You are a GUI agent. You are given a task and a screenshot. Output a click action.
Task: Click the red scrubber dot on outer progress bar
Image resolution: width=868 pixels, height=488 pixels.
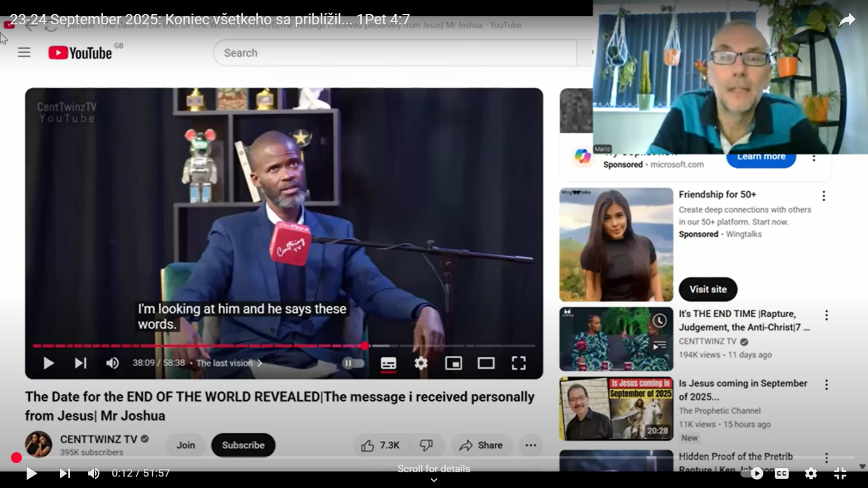click(16, 458)
